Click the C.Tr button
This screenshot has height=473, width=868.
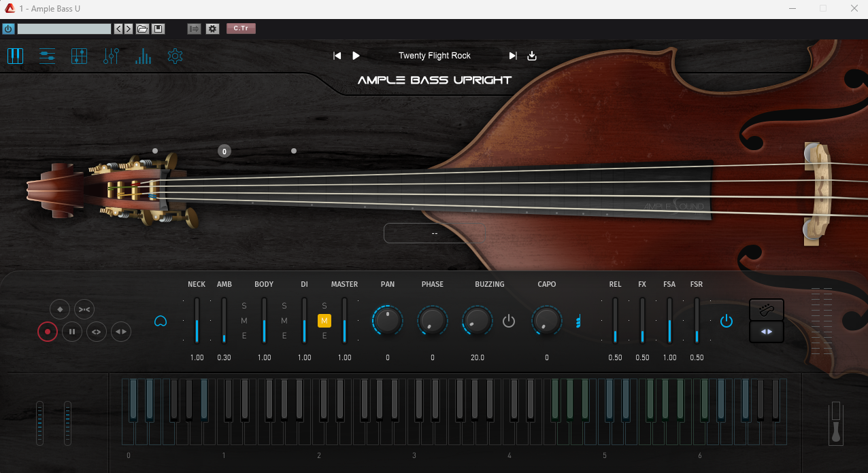[241, 29]
